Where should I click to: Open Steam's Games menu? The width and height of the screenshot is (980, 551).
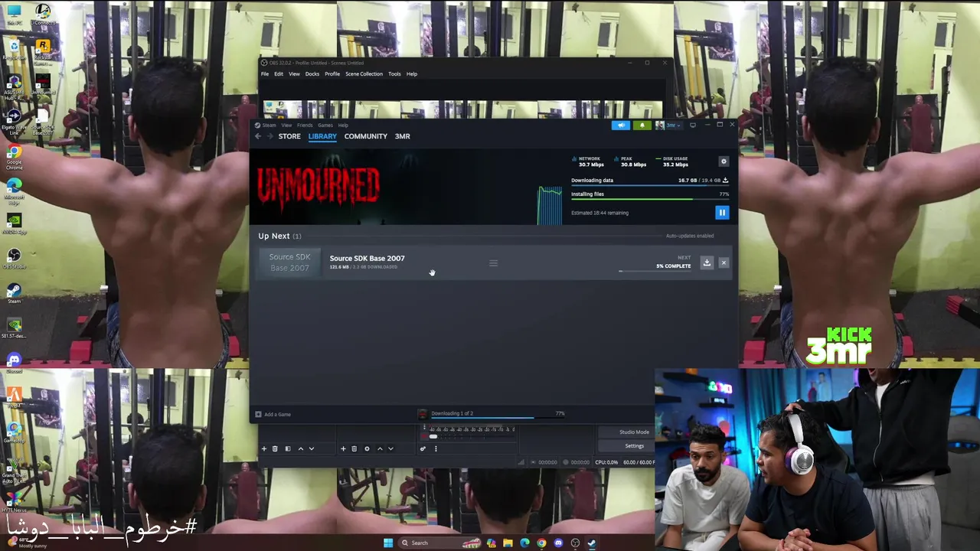325,126
